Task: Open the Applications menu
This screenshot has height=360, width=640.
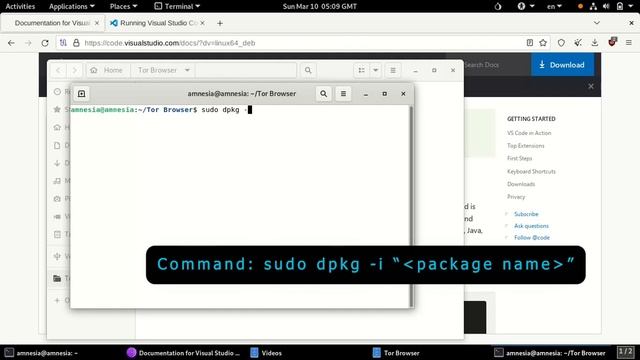Action: tap(71, 6)
